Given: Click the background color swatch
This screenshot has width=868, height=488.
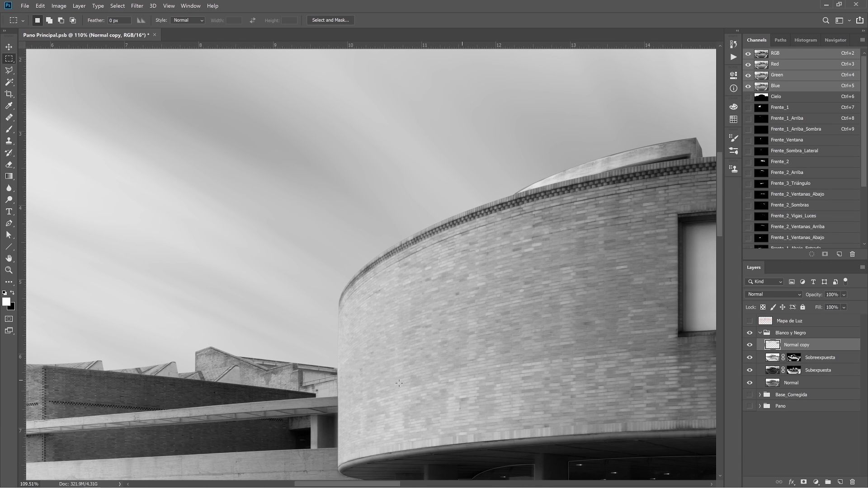Looking at the screenshot, I should [x=13, y=308].
